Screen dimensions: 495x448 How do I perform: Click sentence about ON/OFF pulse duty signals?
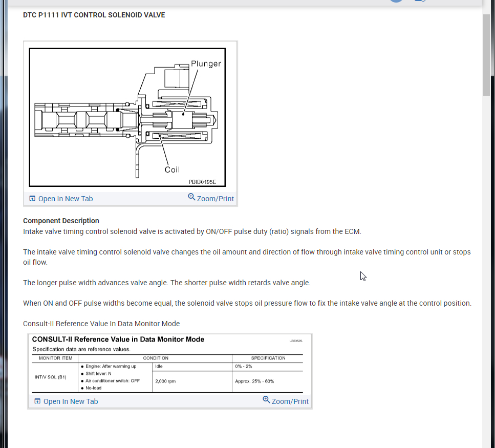coord(192,231)
